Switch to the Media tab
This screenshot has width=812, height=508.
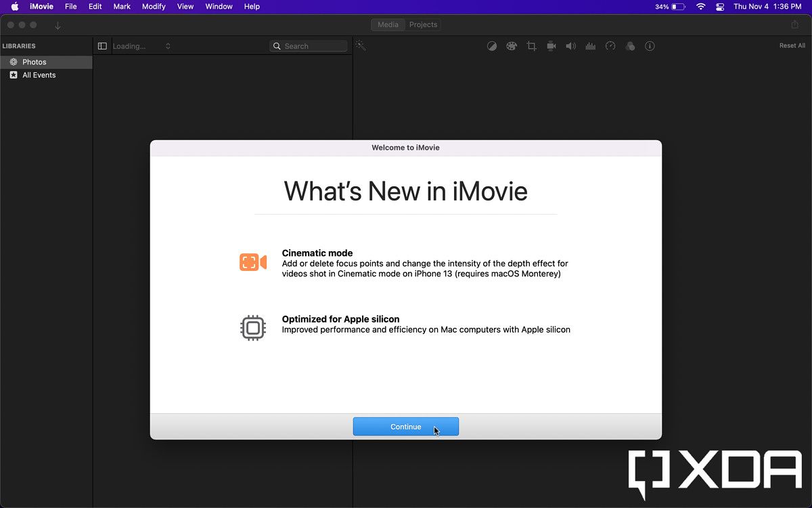(388, 24)
